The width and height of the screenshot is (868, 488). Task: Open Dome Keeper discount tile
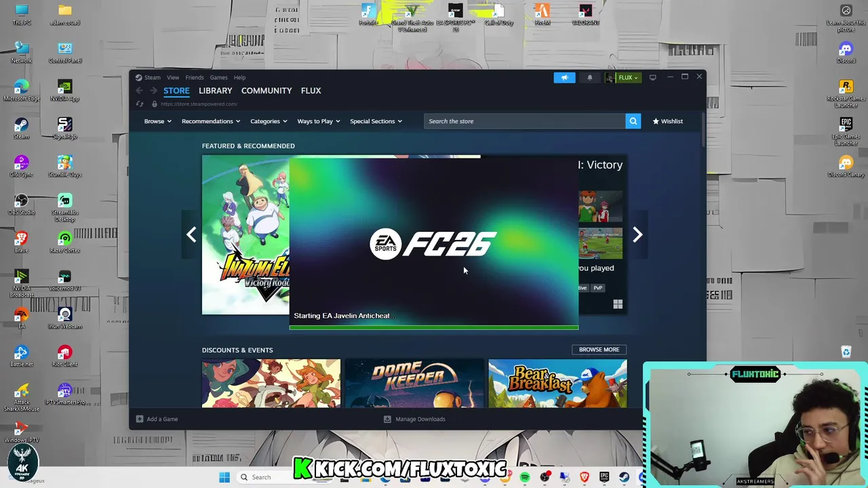(414, 384)
